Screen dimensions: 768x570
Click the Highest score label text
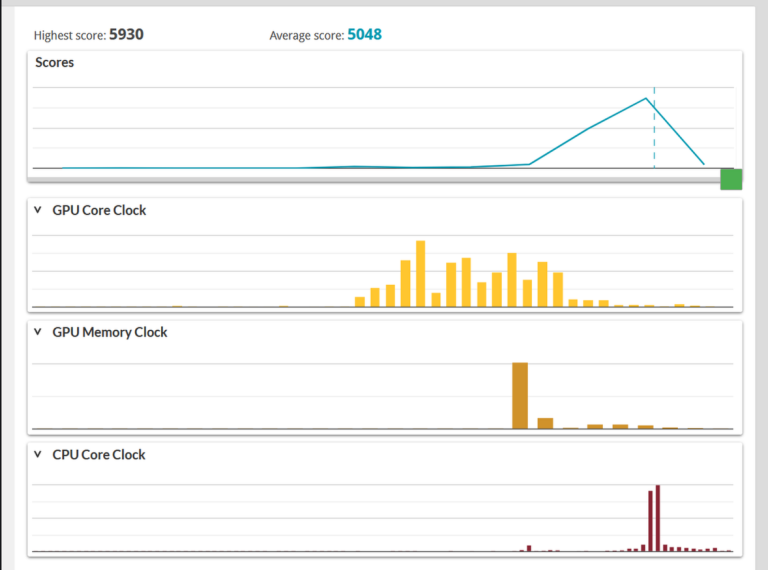click(x=69, y=35)
